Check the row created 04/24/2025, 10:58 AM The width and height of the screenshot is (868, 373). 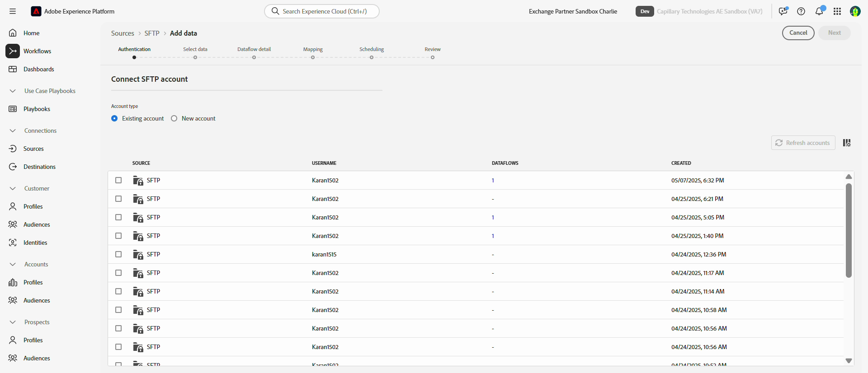tap(118, 310)
